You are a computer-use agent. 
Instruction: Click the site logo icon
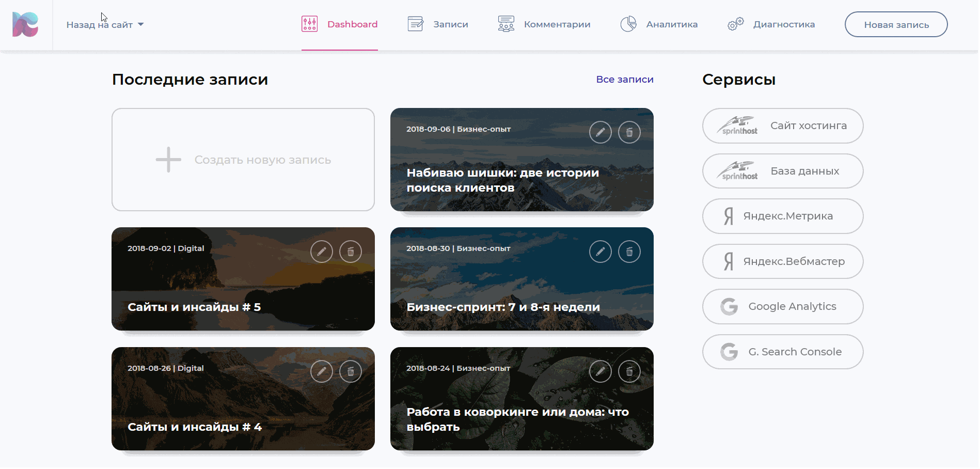click(x=25, y=24)
